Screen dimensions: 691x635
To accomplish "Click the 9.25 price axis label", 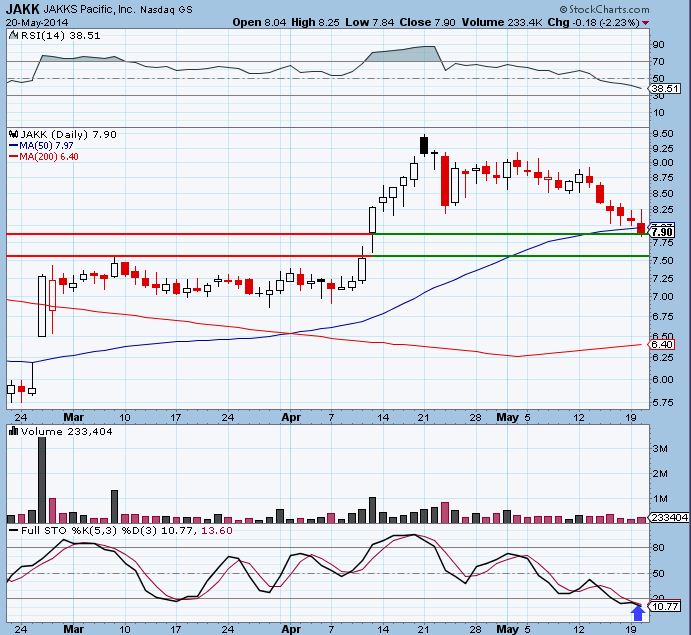I will pos(662,148).
